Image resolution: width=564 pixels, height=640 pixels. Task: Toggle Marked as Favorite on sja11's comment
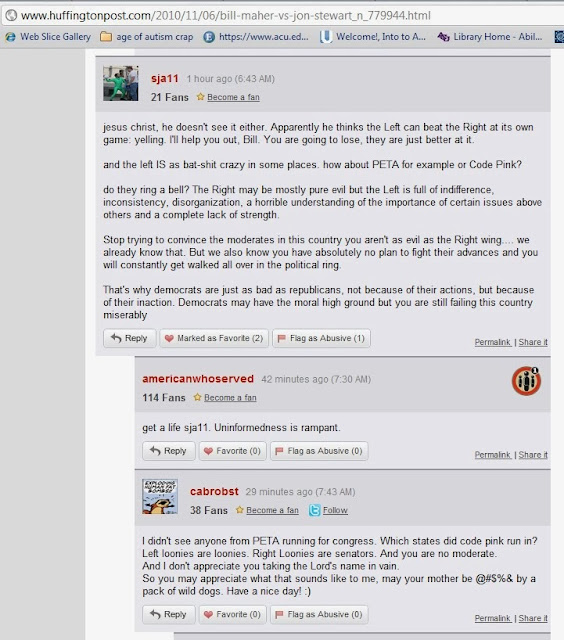tap(214, 338)
